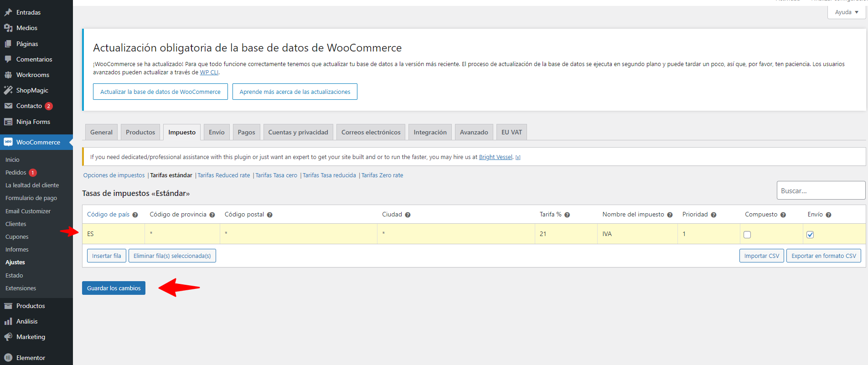This screenshot has height=365, width=868.
Task: Click Aprende más acerca de las actualizaciones
Action: [295, 92]
